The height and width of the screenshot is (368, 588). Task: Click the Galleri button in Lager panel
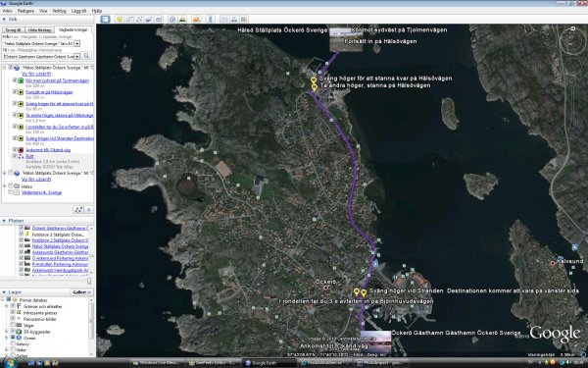point(81,292)
